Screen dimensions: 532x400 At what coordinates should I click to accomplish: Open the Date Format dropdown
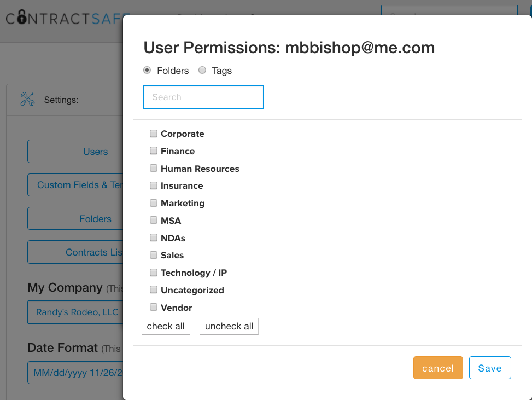coord(75,373)
